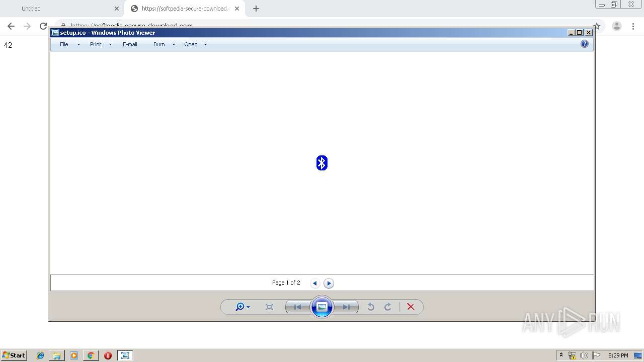Expand the zoom slider dropdown arrow
The image size is (644, 362).
tap(248, 307)
